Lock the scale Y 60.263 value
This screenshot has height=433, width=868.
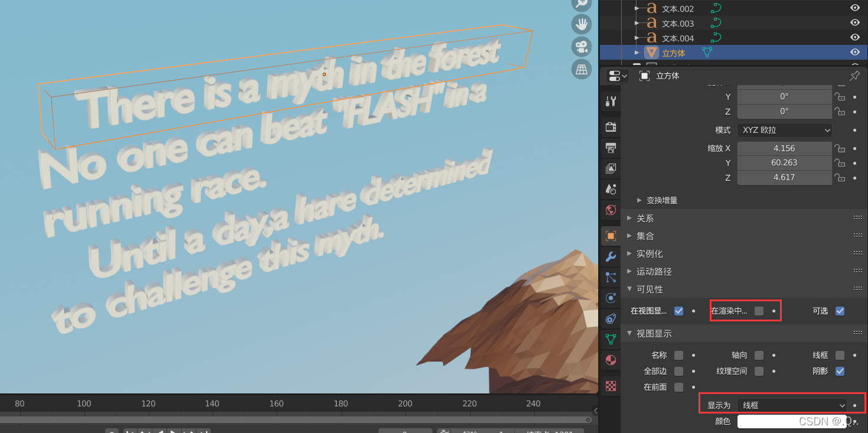tap(839, 163)
